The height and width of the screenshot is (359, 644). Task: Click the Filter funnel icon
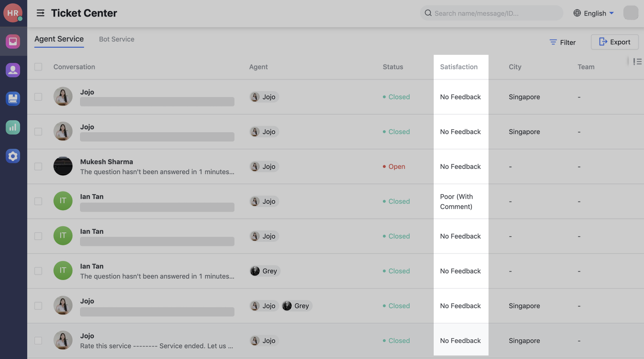click(x=552, y=42)
